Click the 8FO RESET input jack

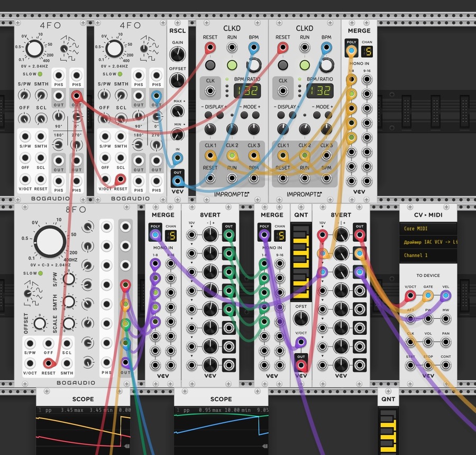tap(48, 363)
